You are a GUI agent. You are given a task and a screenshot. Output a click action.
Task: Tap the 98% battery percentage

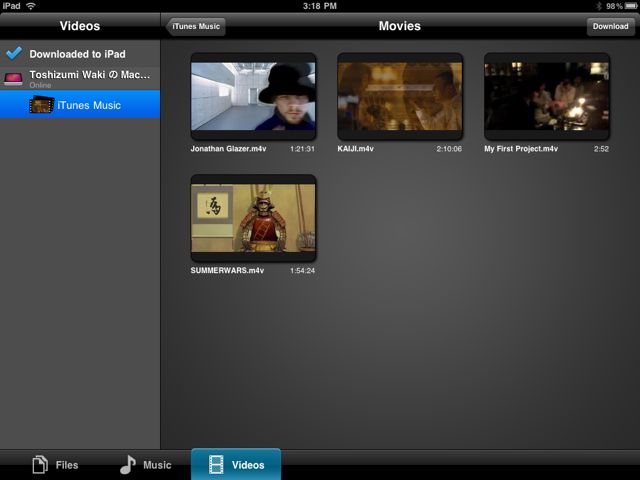pyautogui.click(x=614, y=6)
